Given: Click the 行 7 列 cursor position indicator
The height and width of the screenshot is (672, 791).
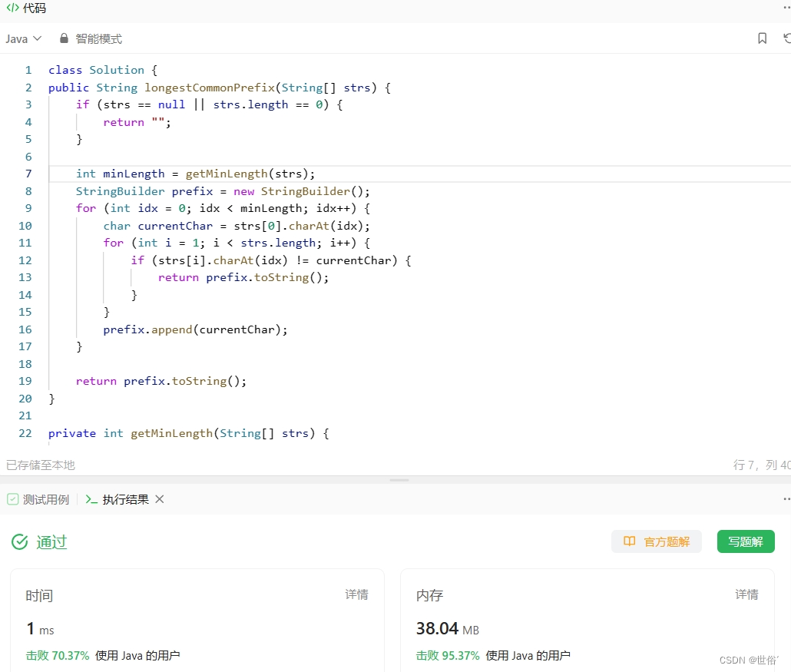Looking at the screenshot, I should pos(762,465).
